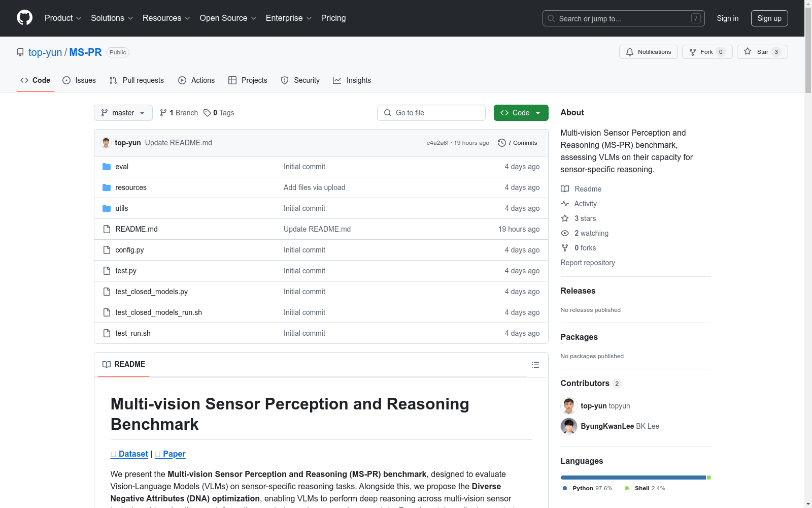Select the README tab heading
This screenshot has height=508, width=812.
124,364
